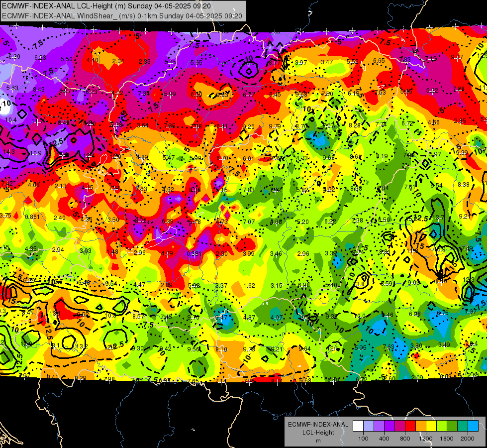487x448 pixels.
Task: Click the grid value 6.39
Action: (168, 222)
